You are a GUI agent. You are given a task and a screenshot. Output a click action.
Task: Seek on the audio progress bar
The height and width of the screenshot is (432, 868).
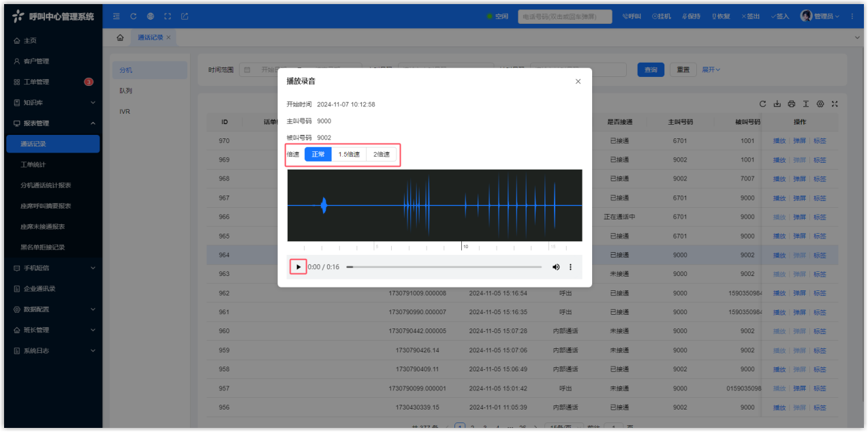pyautogui.click(x=444, y=267)
